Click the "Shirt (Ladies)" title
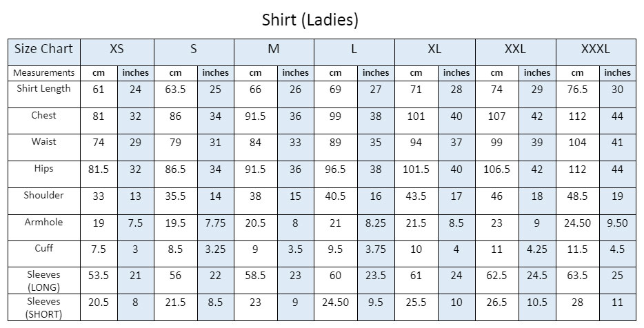Screen dimensions: 644x328 [x=310, y=19]
